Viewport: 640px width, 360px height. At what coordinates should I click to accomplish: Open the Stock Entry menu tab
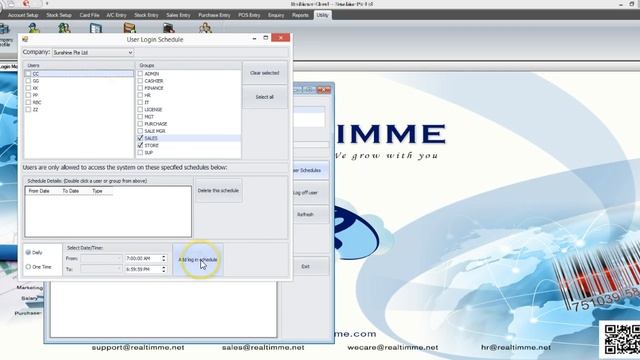(x=146, y=15)
